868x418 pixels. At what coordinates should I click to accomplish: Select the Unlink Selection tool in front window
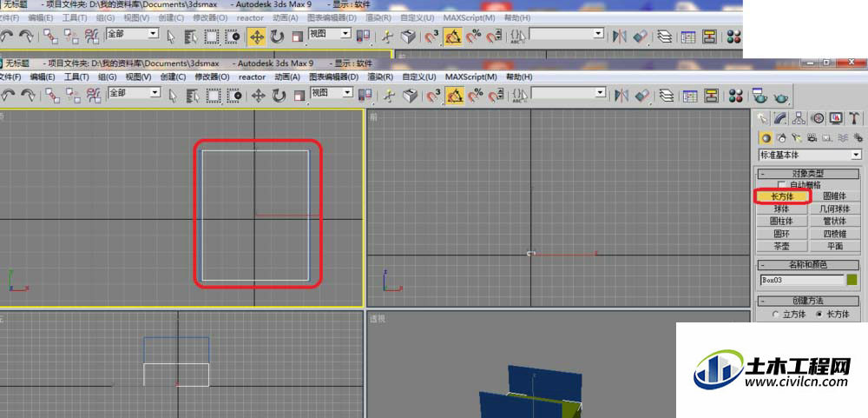73,96
